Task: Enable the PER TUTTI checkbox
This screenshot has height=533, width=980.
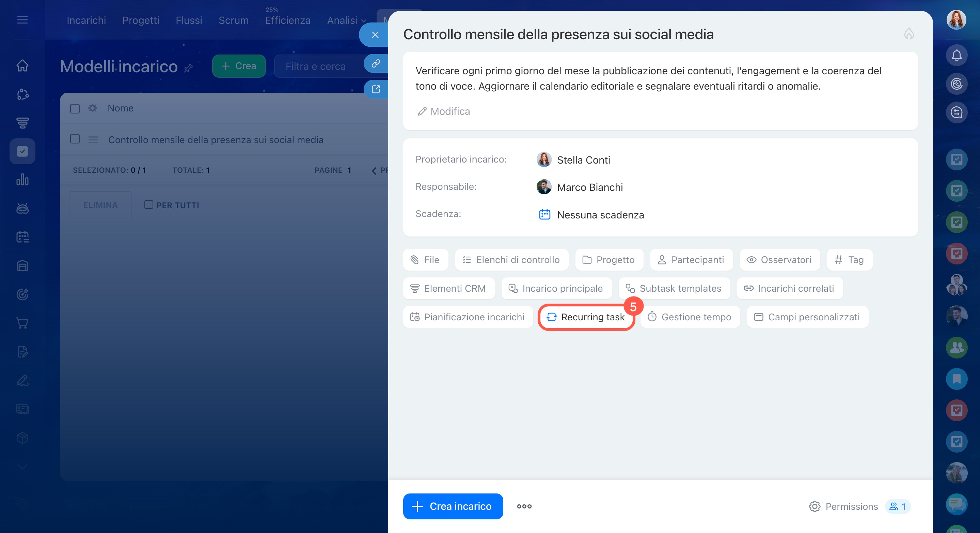Action: pos(149,205)
